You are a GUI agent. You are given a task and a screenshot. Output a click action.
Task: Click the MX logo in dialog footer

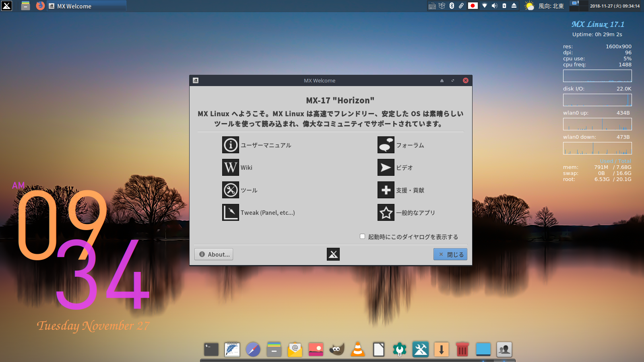coord(333,254)
